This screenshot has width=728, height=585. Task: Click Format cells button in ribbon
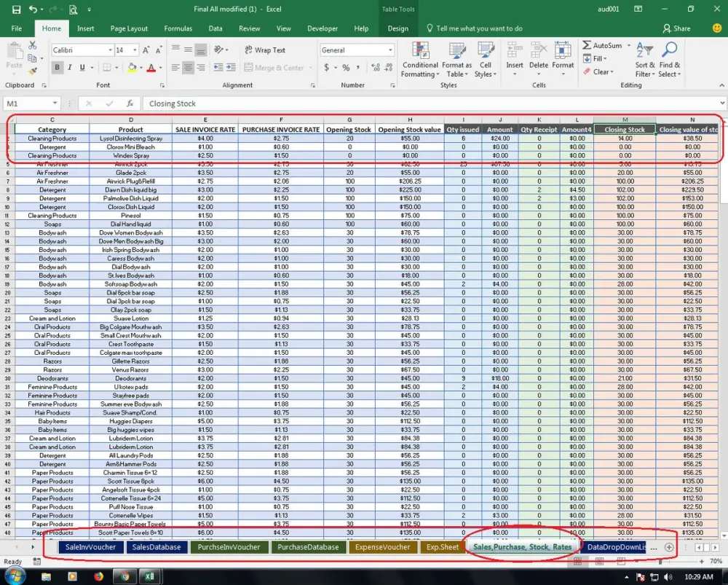click(x=563, y=60)
